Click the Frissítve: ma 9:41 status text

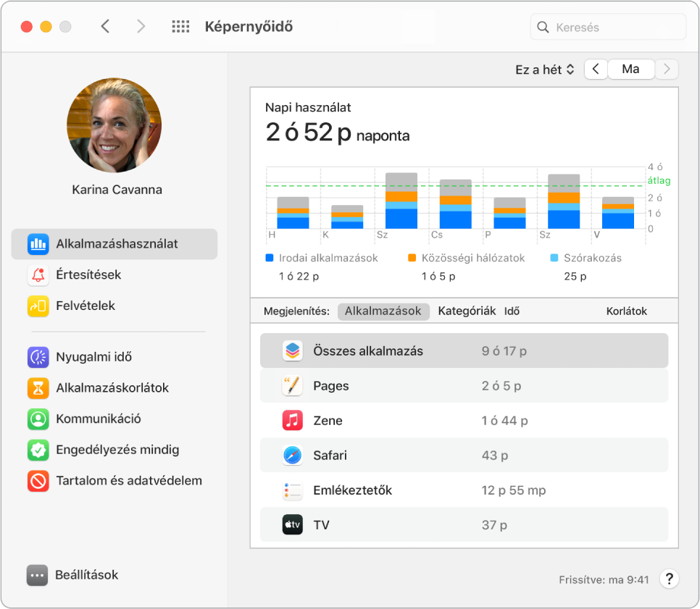click(604, 580)
